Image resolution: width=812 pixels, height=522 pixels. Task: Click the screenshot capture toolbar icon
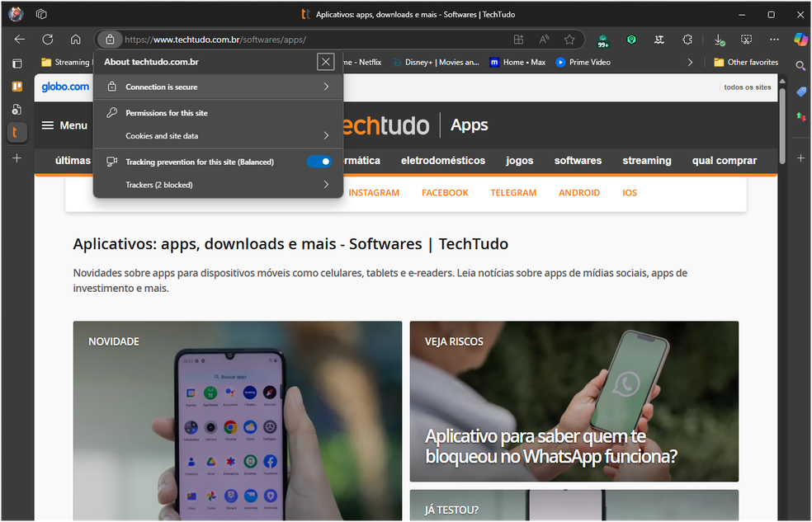point(746,40)
